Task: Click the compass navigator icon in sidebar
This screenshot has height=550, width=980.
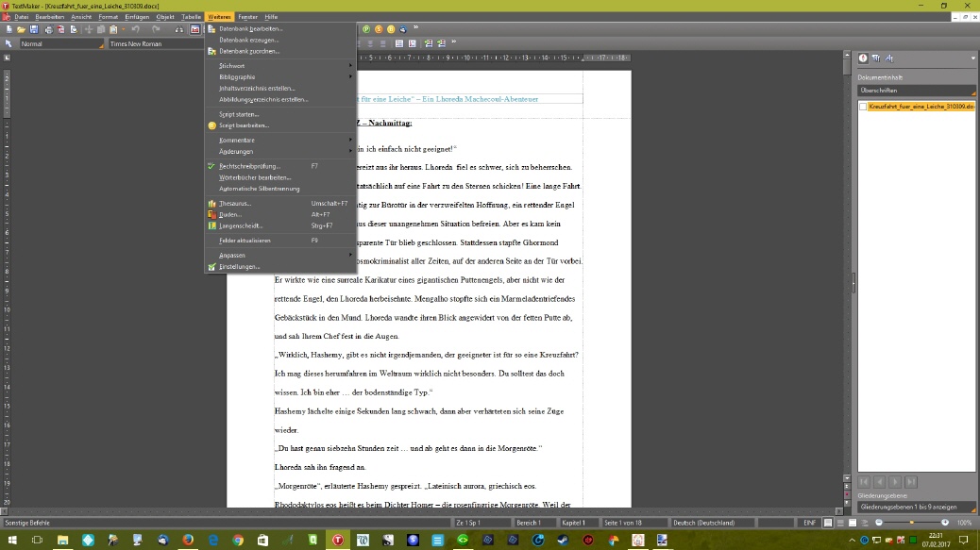Action: tap(862, 58)
